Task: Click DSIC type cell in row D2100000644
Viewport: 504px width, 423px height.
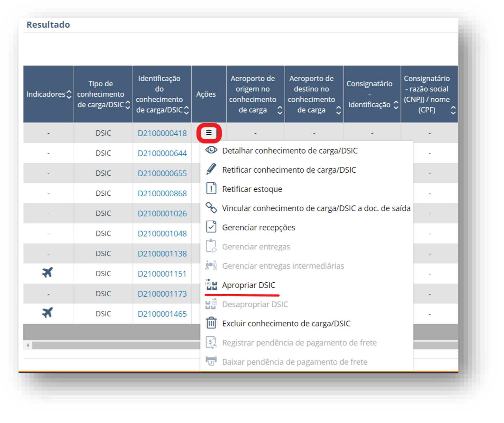Action: 103,153
